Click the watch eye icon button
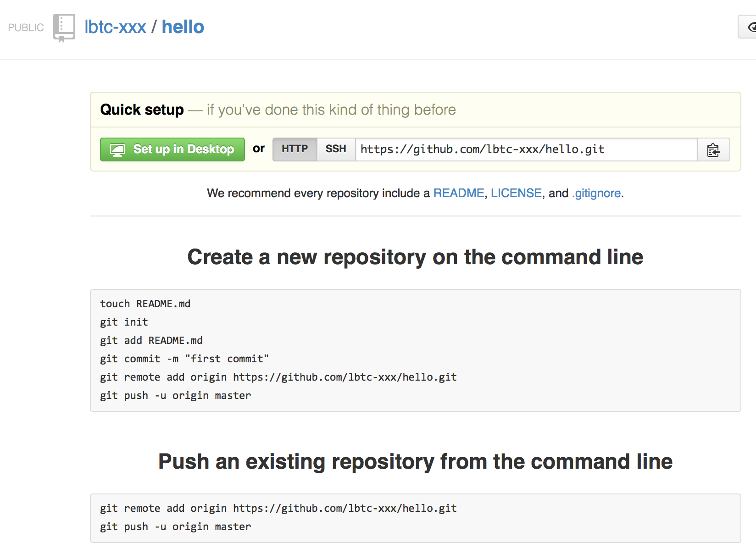Viewport: 756px width, 554px height. tap(748, 27)
